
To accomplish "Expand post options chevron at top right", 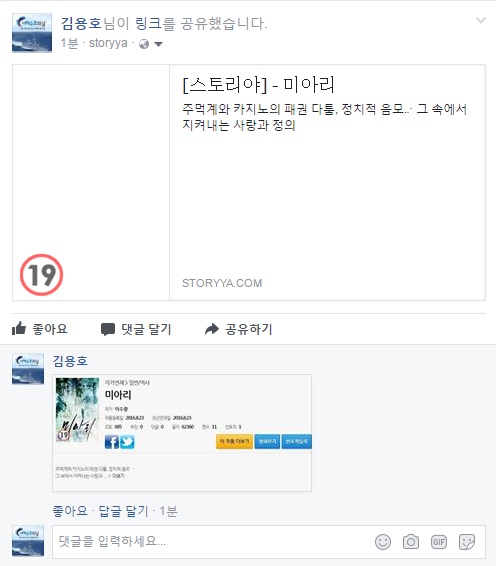I will (480, 21).
